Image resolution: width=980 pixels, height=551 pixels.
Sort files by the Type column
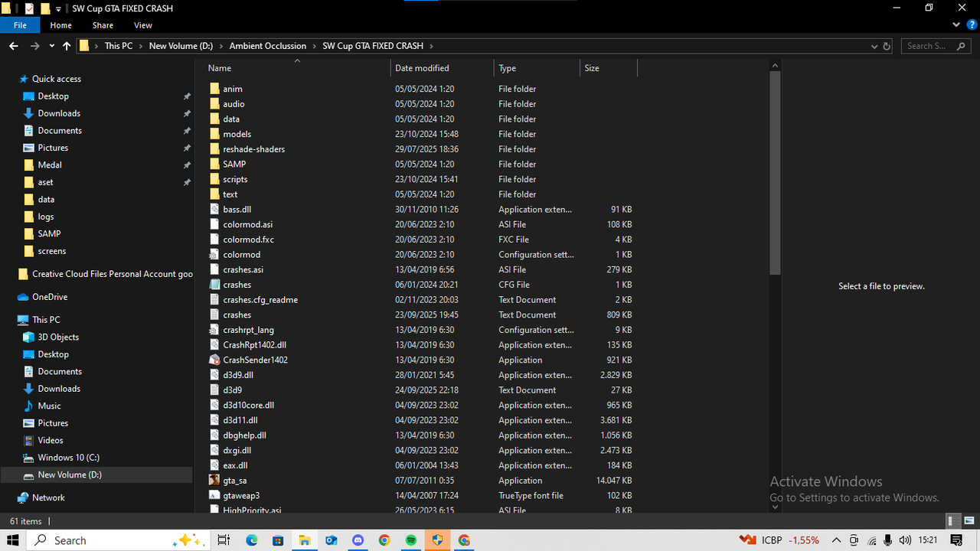pyautogui.click(x=508, y=68)
